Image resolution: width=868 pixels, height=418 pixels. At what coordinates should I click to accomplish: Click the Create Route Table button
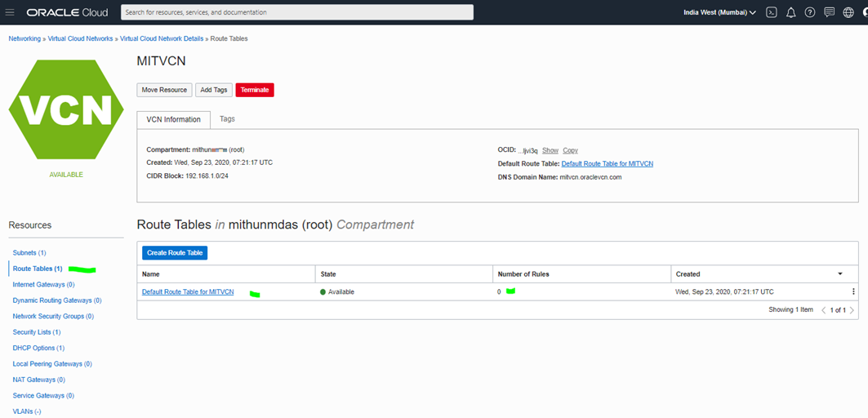(175, 252)
